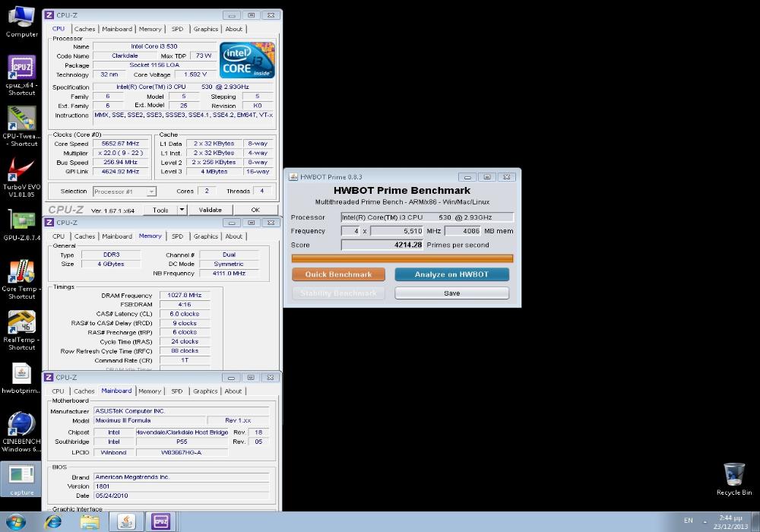Show hidden tray icons arrow

tap(705, 522)
